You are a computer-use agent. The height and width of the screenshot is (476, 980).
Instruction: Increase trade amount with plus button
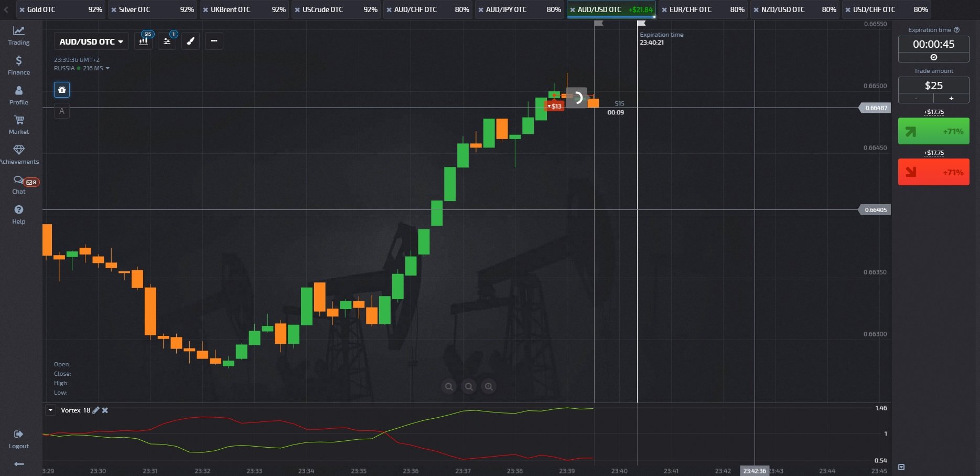(951, 99)
